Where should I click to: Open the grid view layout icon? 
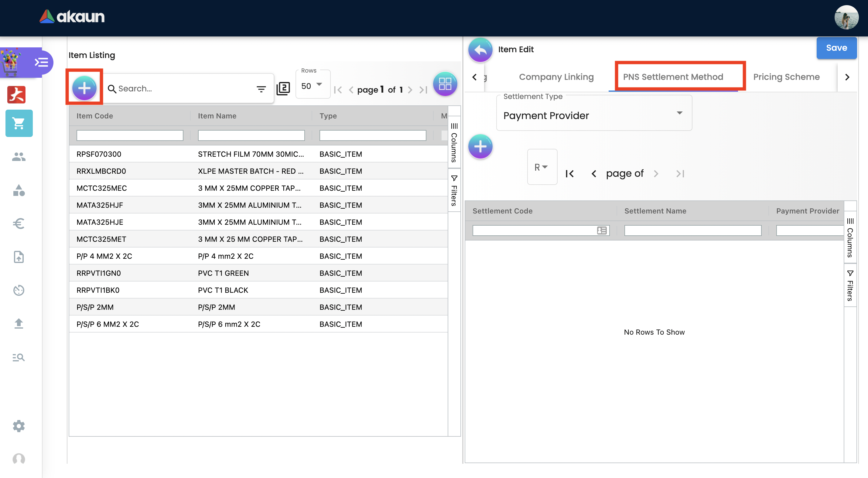point(445,84)
